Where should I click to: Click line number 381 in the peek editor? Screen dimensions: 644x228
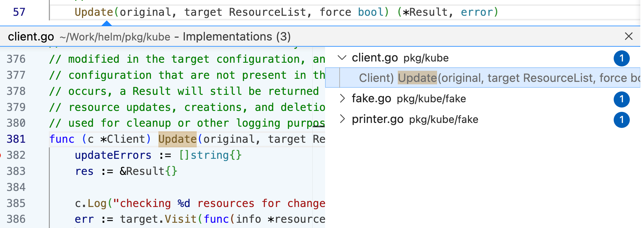[x=16, y=139]
